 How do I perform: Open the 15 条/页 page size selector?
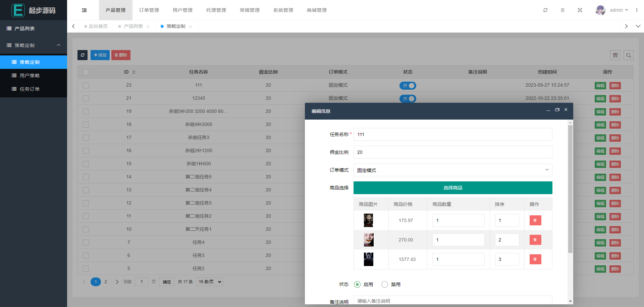210,282
